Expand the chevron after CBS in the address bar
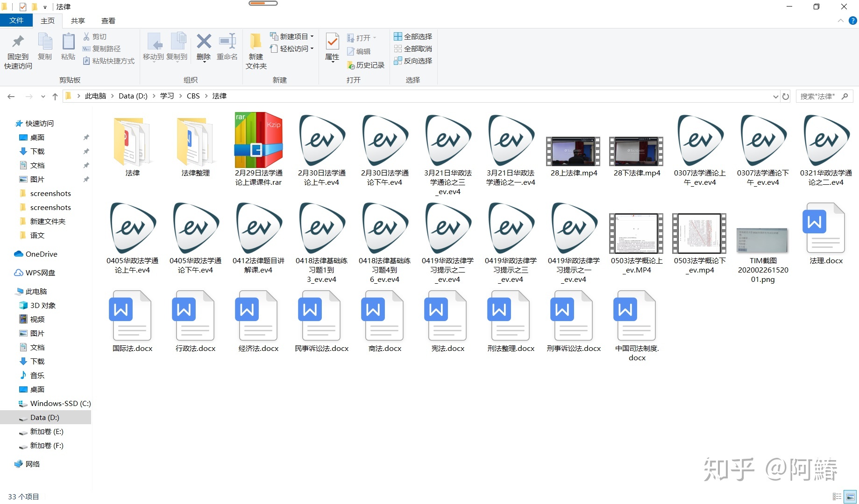 click(x=206, y=96)
